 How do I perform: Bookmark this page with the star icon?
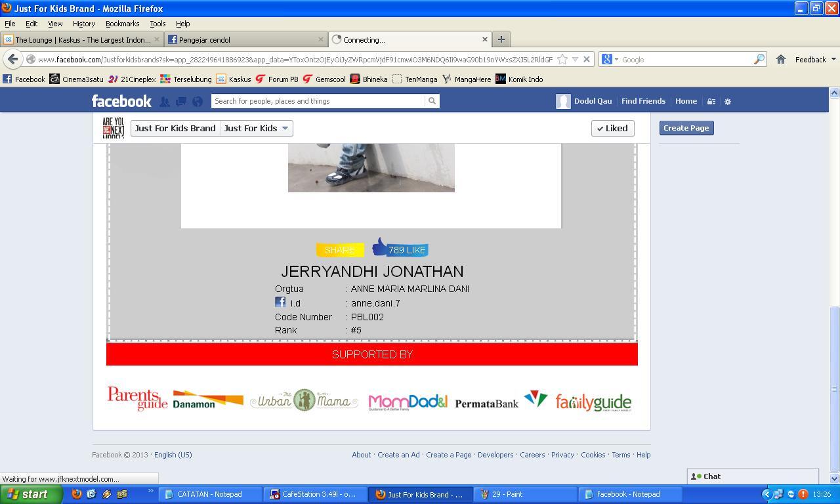[x=562, y=59]
